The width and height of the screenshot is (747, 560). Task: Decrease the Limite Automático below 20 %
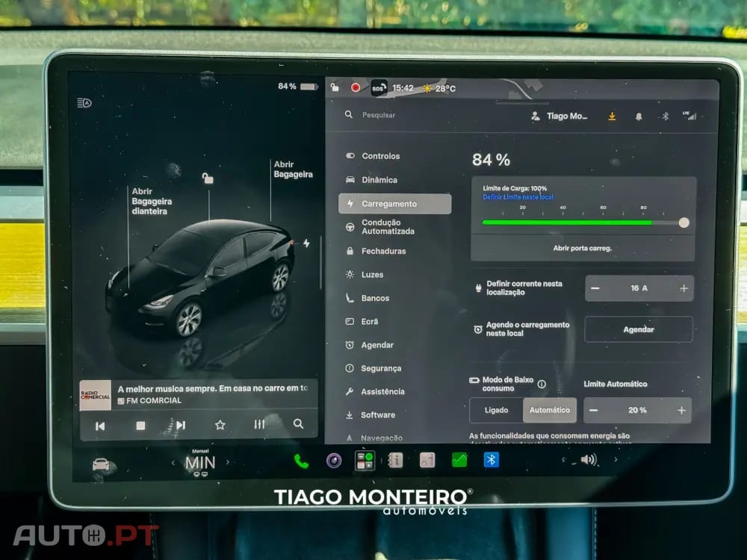coord(594,411)
